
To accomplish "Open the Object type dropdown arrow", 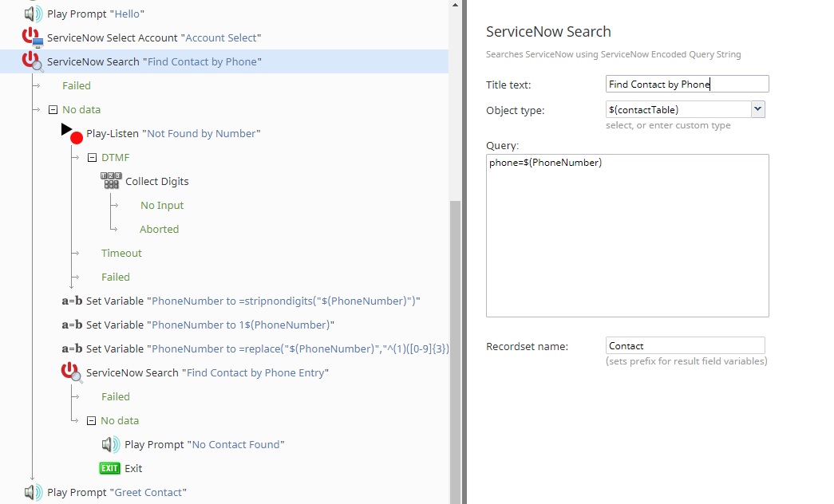I will (x=758, y=109).
